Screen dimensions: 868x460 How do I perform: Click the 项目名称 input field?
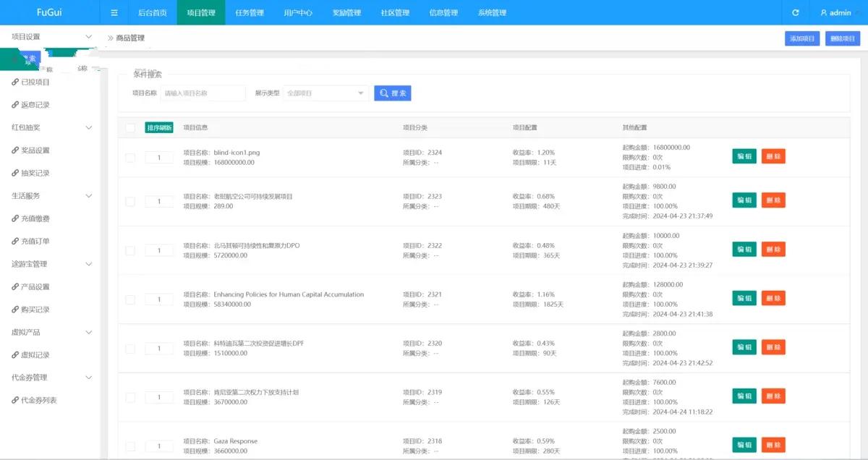[x=203, y=93]
